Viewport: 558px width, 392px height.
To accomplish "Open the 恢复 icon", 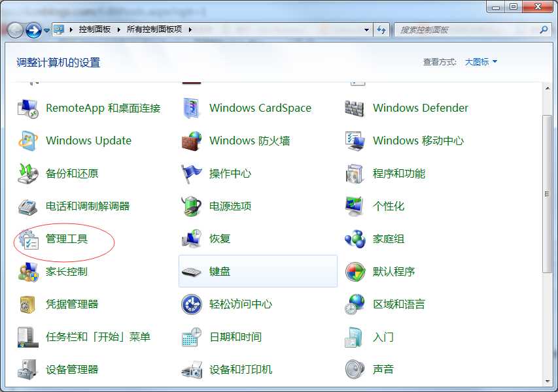I will coord(192,239).
